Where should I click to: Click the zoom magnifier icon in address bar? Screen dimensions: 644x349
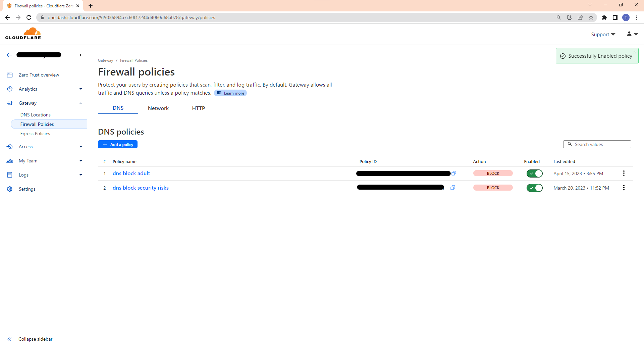pyautogui.click(x=559, y=17)
